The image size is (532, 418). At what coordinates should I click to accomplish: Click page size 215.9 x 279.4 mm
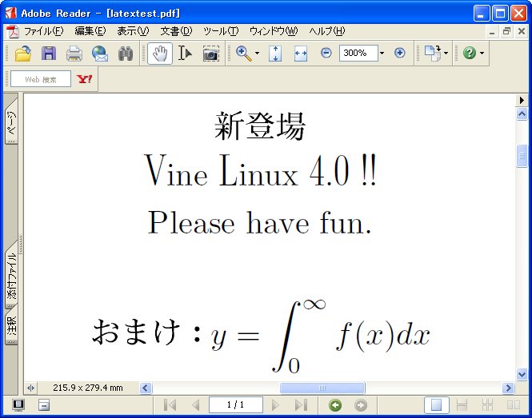click(88, 388)
